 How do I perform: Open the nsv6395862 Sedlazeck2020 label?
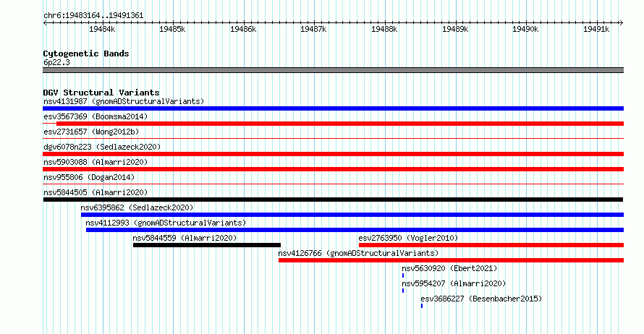(x=137, y=207)
